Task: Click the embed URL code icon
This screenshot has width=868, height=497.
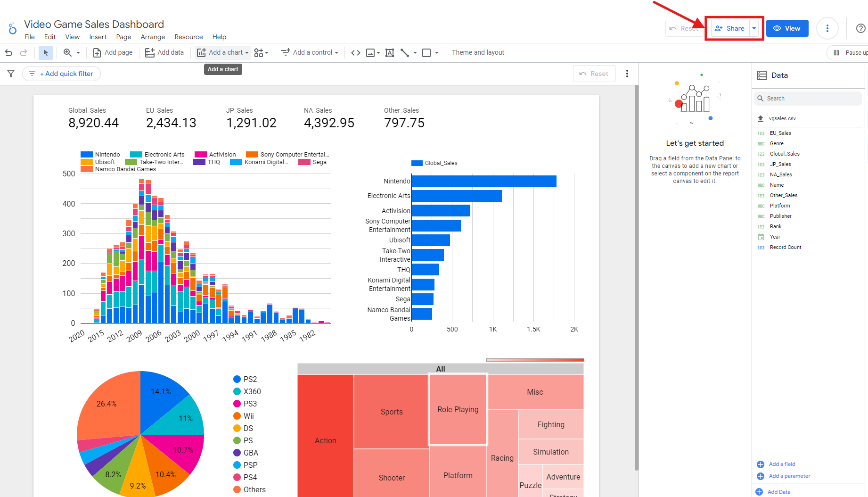Action: click(356, 53)
